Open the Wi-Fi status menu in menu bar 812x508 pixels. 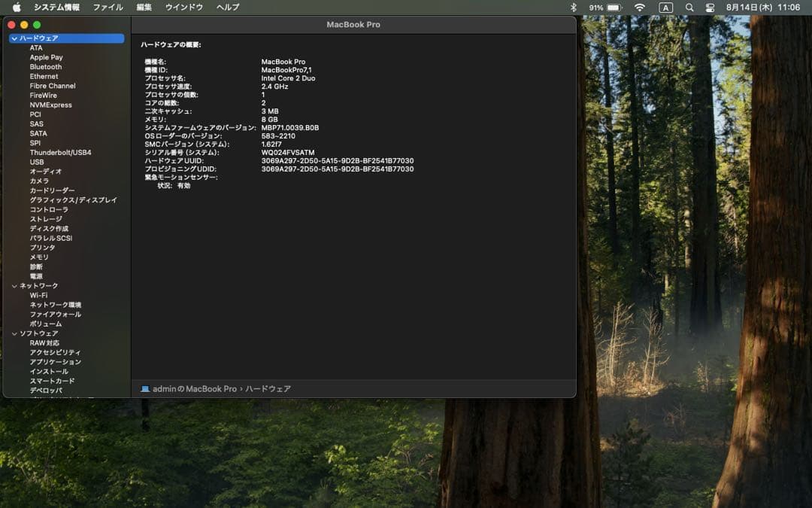[x=640, y=7]
